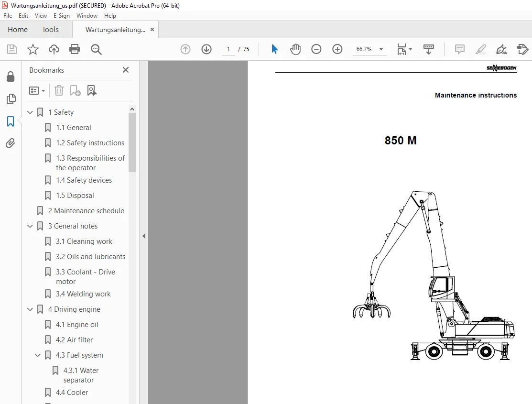
Task: Open the security lock panel
Action: 11,76
